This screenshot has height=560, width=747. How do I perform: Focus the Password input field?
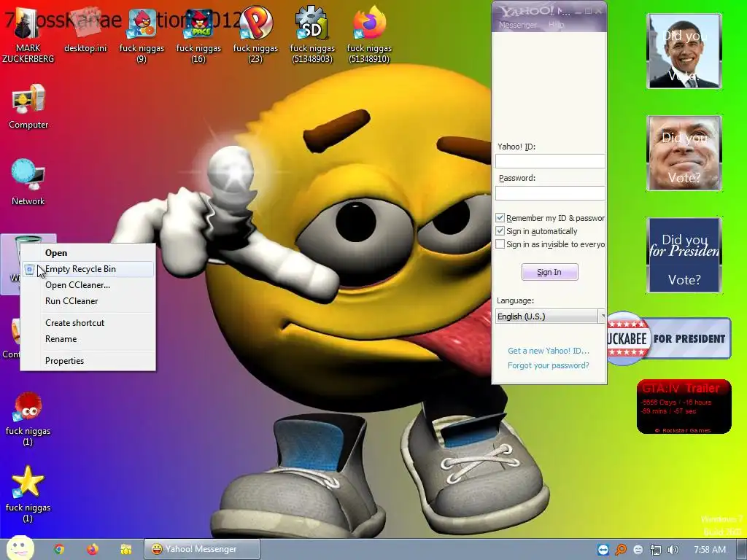click(x=550, y=192)
